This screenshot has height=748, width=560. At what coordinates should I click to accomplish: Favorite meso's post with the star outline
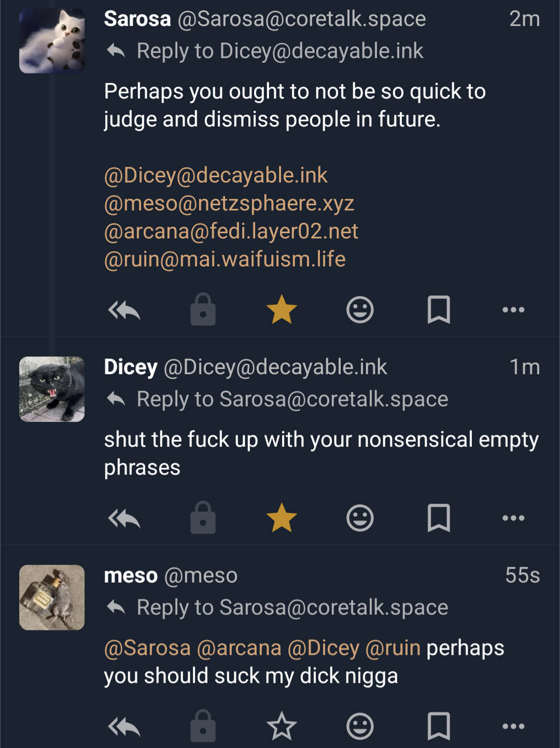(282, 726)
